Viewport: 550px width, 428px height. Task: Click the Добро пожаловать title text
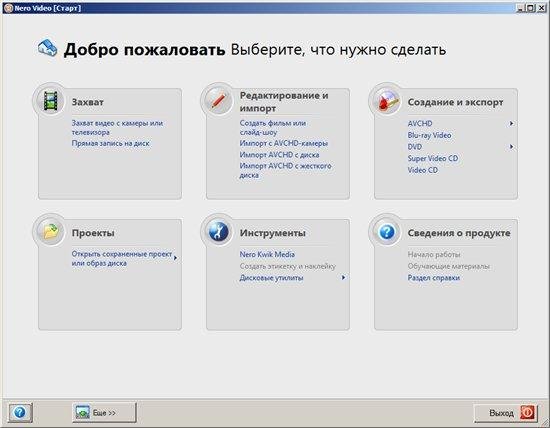coord(144,49)
